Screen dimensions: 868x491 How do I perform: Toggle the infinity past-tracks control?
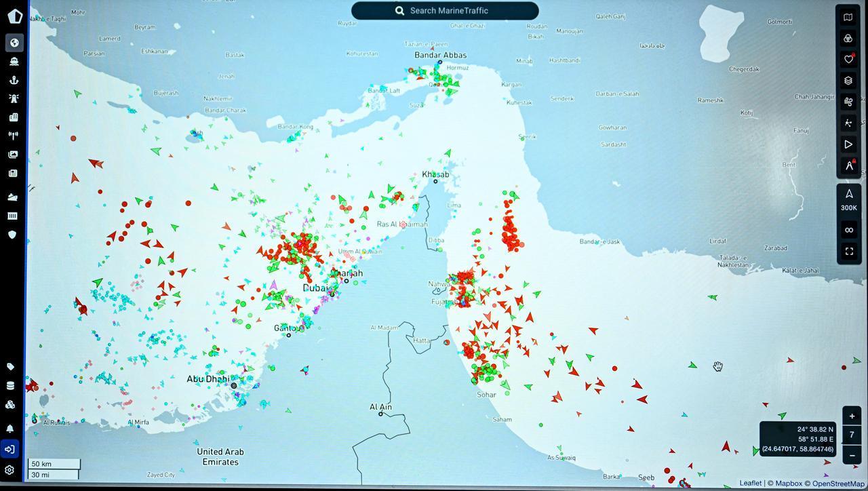pos(849,230)
